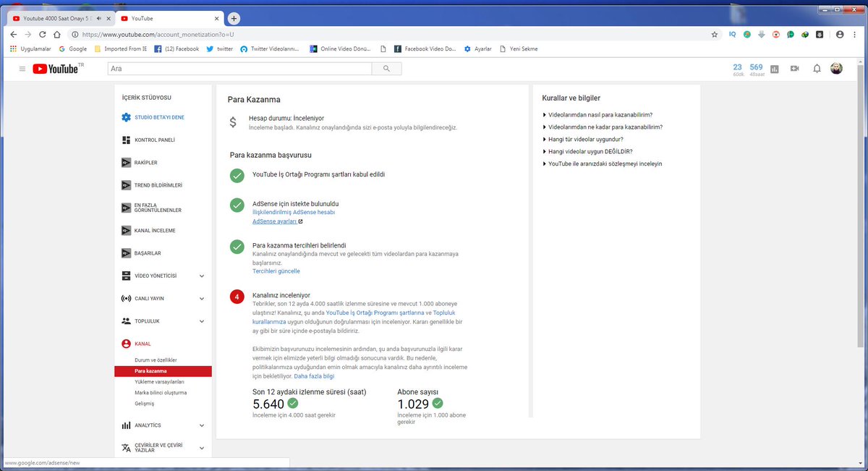Open 'Imported From IE' bookmark folder

coord(120,49)
